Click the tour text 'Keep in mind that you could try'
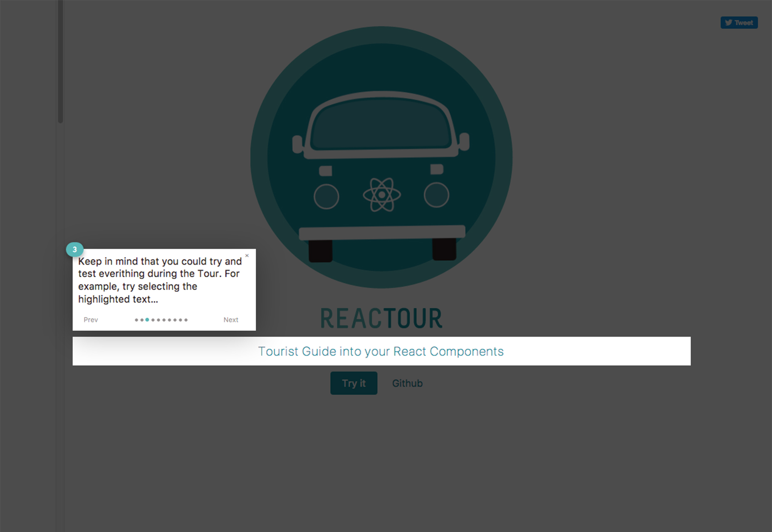The height and width of the screenshot is (532, 772). [x=150, y=261]
